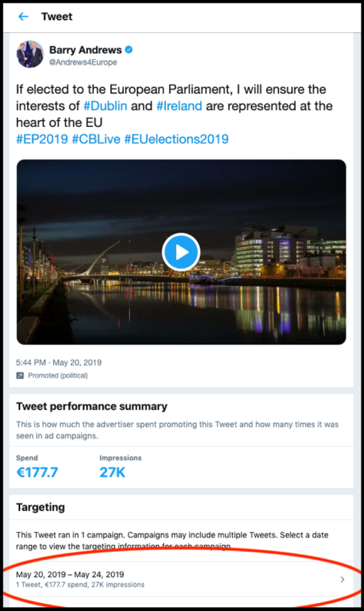The width and height of the screenshot is (364, 611).
Task: Open Barry Andrews' profile picture
Action: (x=30, y=55)
